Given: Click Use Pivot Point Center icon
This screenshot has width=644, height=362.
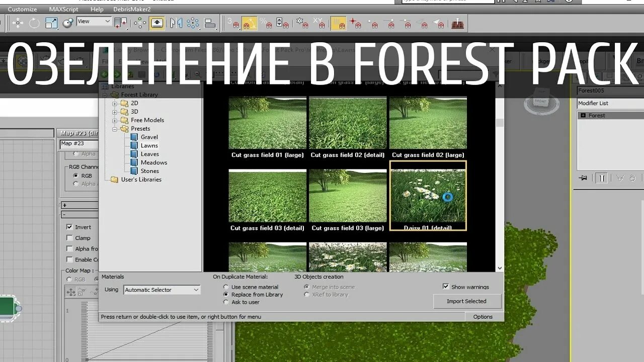Looking at the screenshot, I should [121, 23].
